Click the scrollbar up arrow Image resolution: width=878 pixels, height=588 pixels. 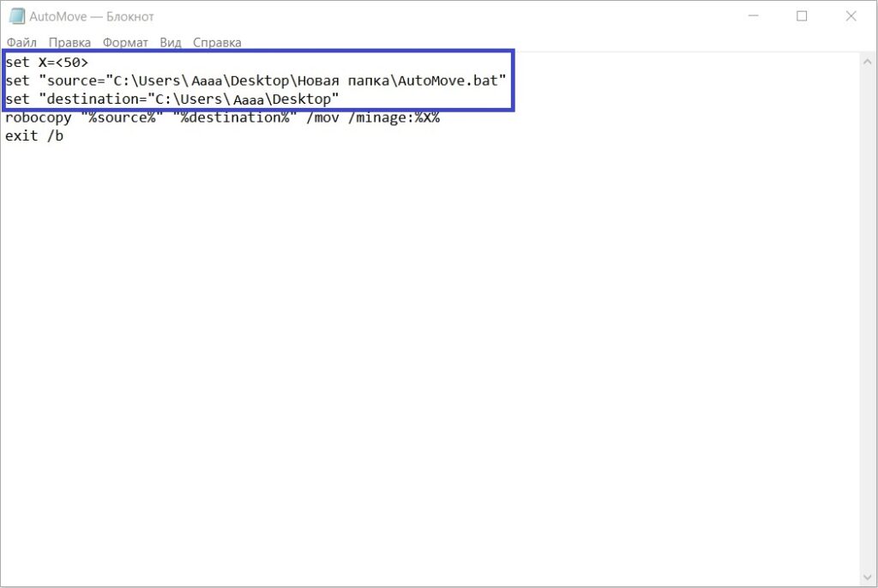[x=868, y=62]
